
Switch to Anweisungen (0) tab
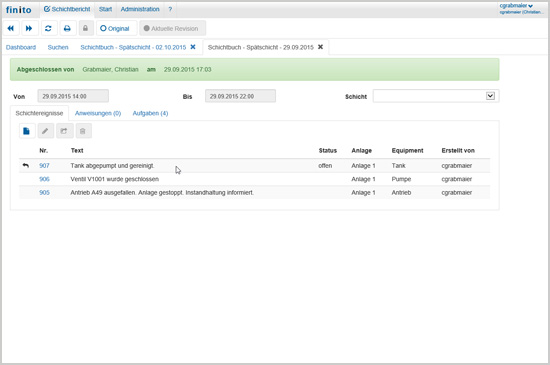98,113
